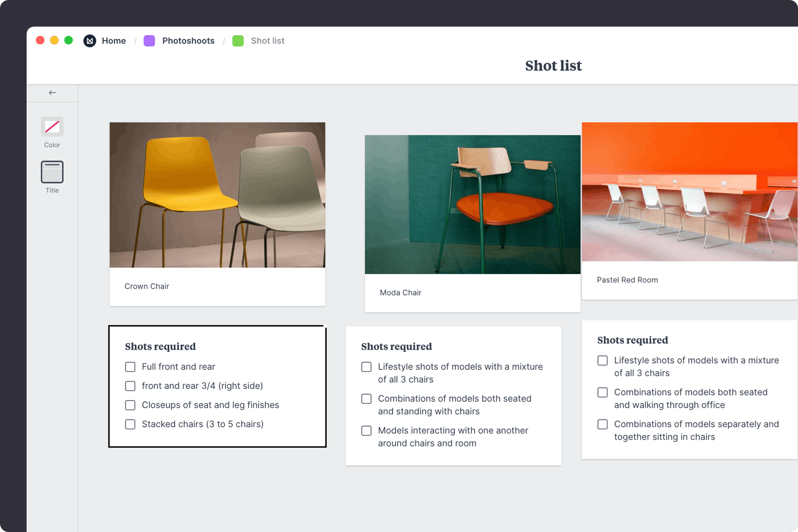Tick 'front and rear 3/4 (right side)' checkbox
This screenshot has width=798, height=532.
(x=130, y=386)
